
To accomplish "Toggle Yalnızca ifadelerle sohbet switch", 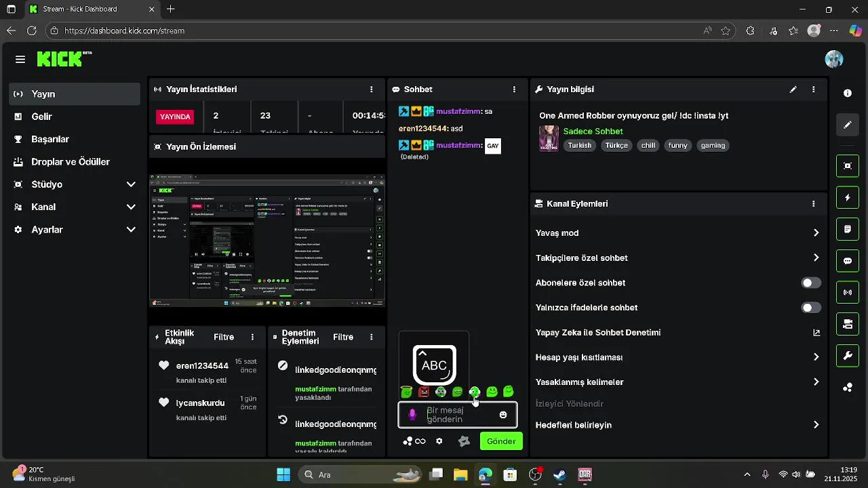I will [811, 308].
